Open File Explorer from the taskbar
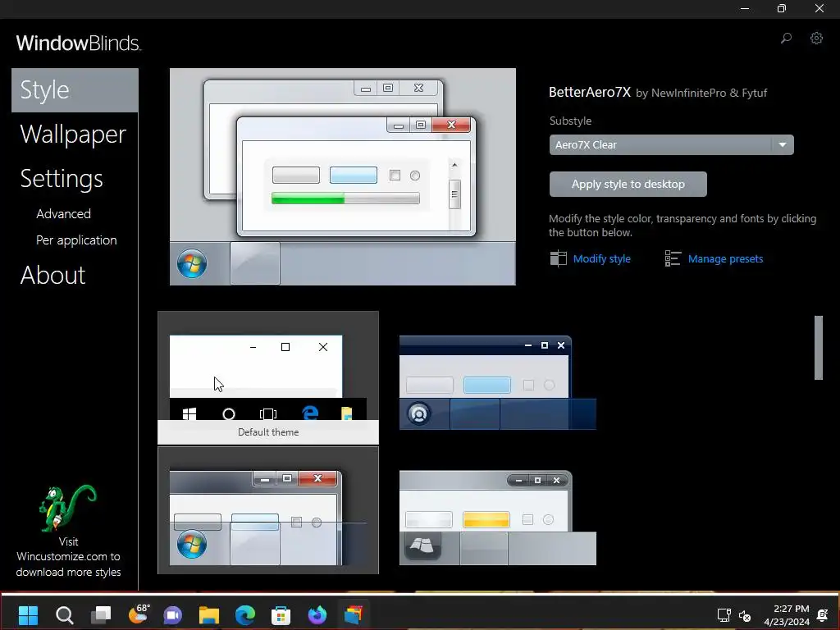Screen dimensions: 840x630 pos(209,615)
